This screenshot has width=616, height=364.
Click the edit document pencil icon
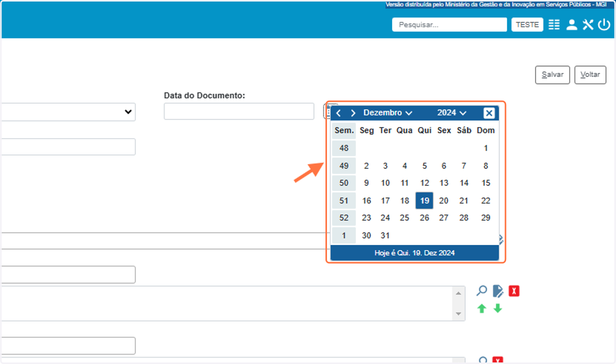point(498,291)
